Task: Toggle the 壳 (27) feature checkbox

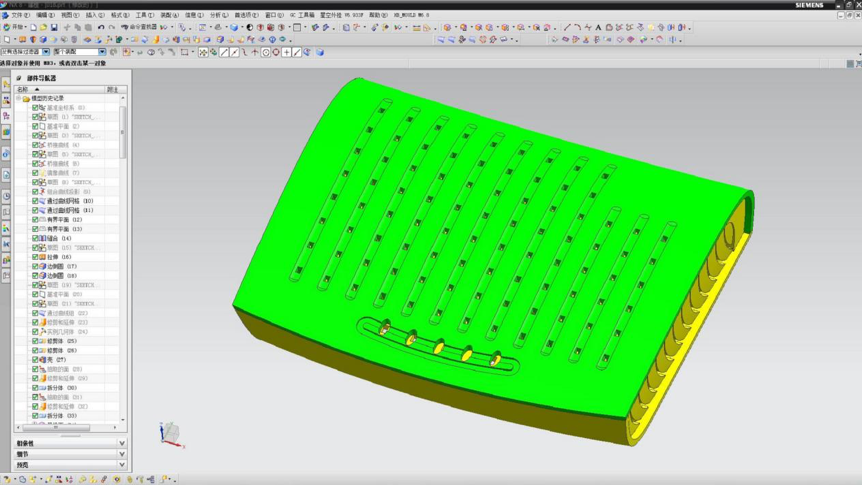Action: pos(35,360)
